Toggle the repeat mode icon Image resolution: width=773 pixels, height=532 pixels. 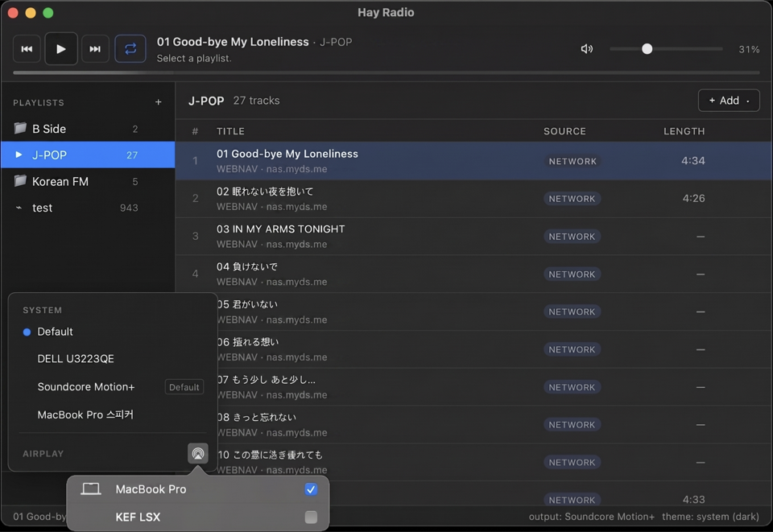[x=130, y=48]
